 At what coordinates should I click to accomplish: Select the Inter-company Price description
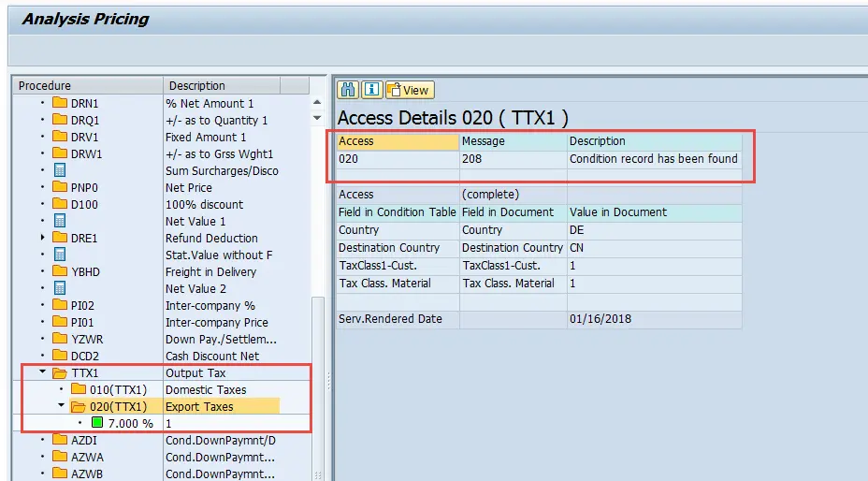(x=216, y=323)
